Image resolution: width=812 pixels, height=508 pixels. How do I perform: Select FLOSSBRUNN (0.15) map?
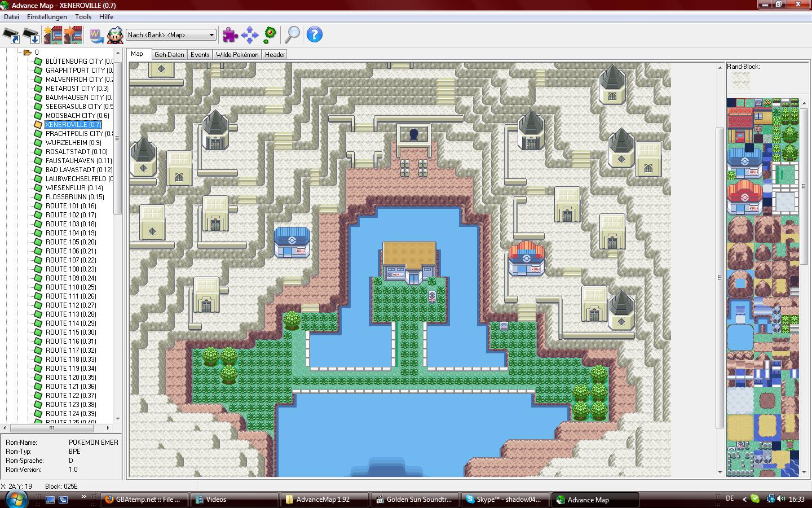[75, 197]
